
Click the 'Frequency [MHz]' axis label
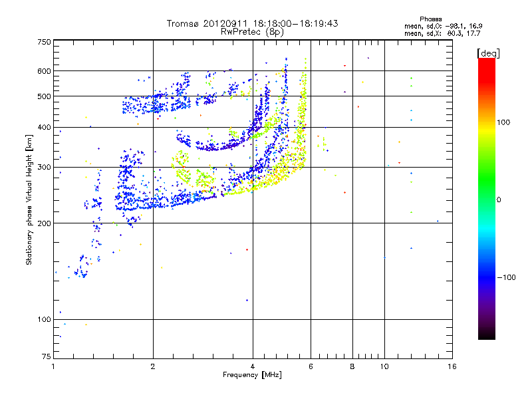click(x=252, y=375)
